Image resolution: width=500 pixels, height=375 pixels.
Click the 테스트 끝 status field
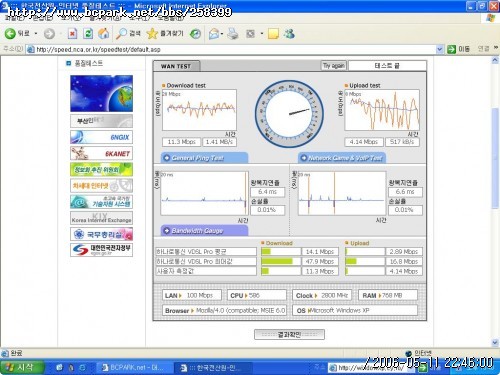click(387, 66)
